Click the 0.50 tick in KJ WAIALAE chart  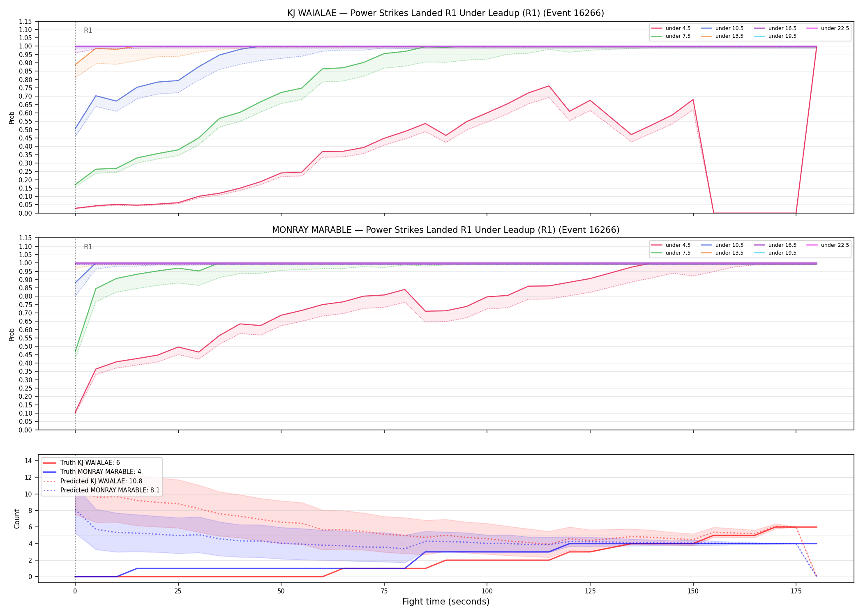[25, 130]
